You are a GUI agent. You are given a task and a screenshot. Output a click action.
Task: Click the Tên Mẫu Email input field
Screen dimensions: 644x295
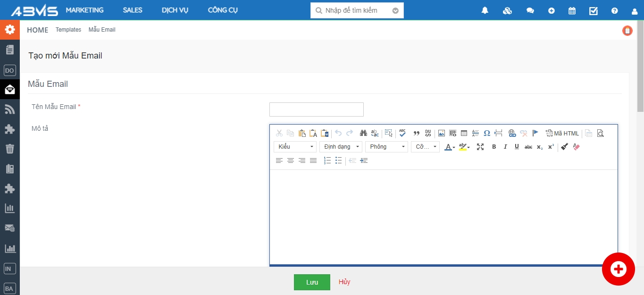click(317, 110)
